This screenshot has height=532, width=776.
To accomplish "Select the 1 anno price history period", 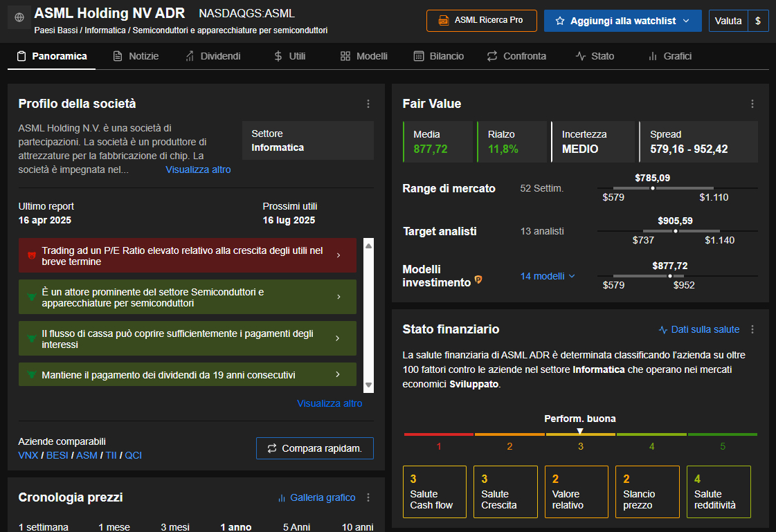I will (x=235, y=527).
